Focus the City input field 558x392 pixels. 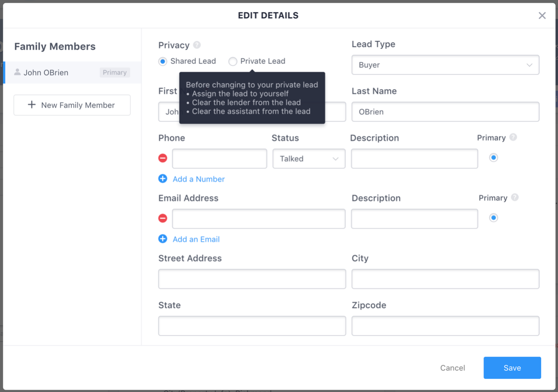click(445, 279)
